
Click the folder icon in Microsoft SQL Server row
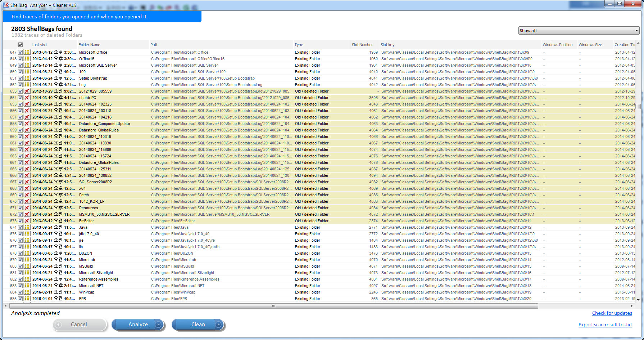(27, 65)
